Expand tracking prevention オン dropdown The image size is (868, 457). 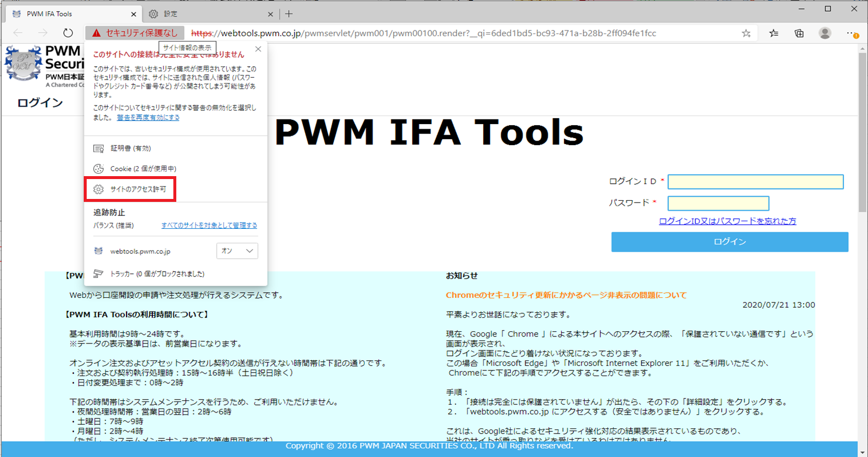click(237, 251)
